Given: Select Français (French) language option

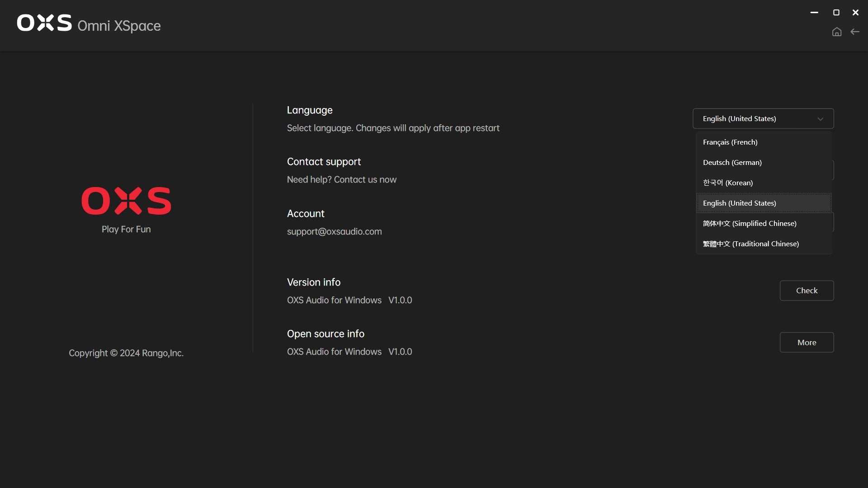Looking at the screenshot, I should [x=730, y=142].
